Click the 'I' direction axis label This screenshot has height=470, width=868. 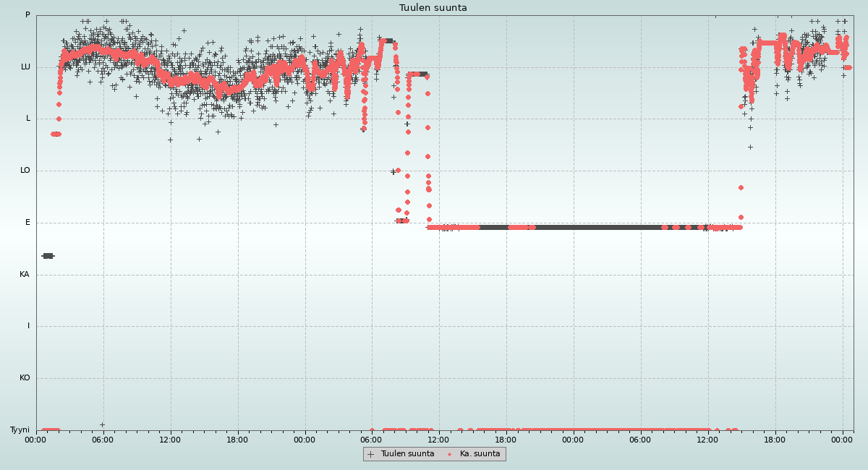29,326
